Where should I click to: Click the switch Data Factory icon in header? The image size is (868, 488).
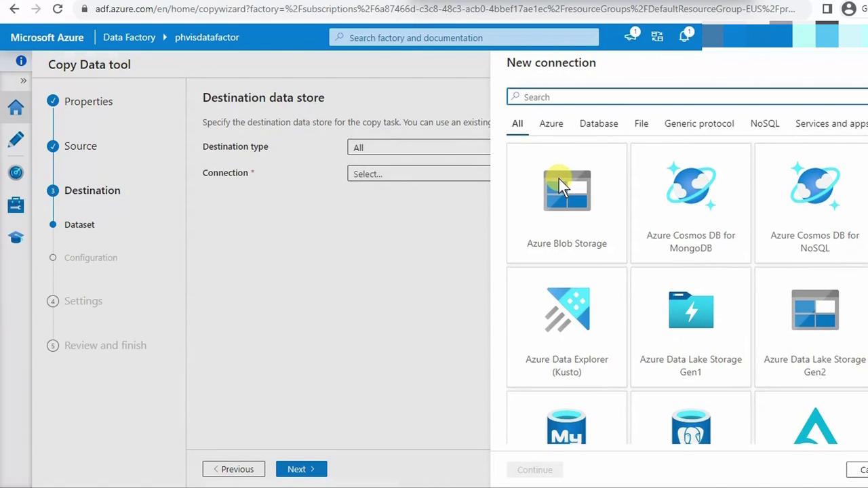[657, 37]
